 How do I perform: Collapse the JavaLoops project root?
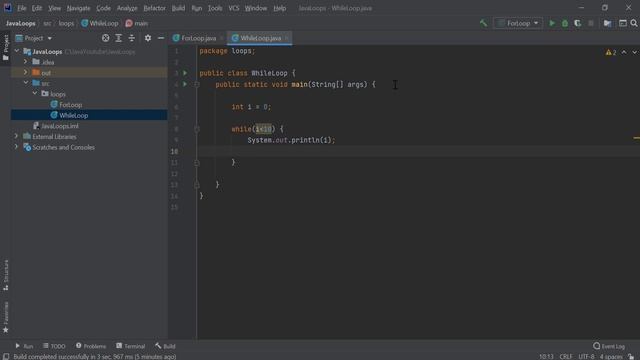point(17,51)
